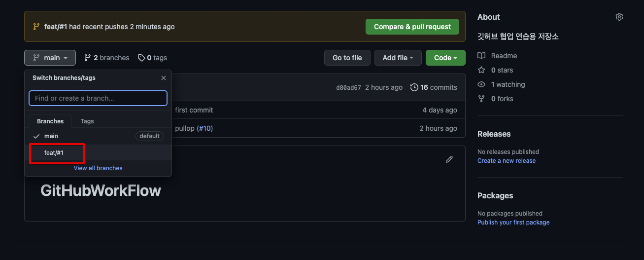This screenshot has height=260, width=644.
Task: Click Publish your first package link
Action: (x=513, y=223)
